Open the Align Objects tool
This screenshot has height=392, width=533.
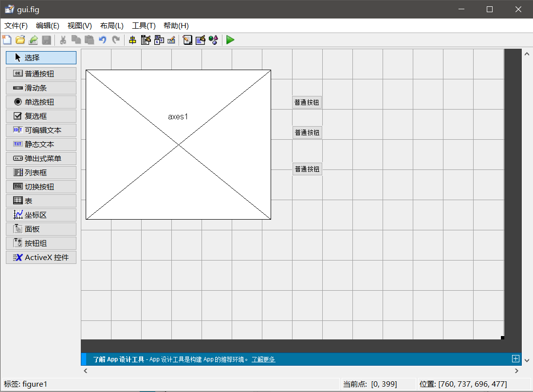pyautogui.click(x=132, y=40)
